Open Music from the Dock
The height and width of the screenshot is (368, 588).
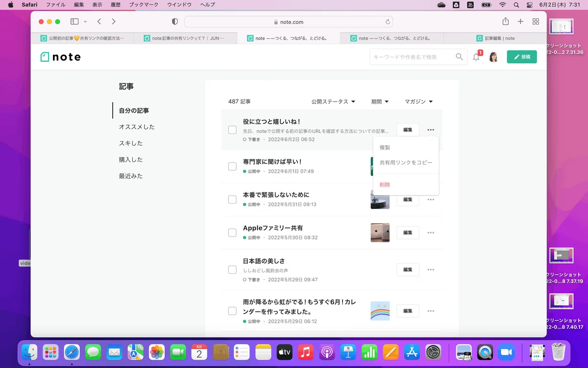(306, 352)
